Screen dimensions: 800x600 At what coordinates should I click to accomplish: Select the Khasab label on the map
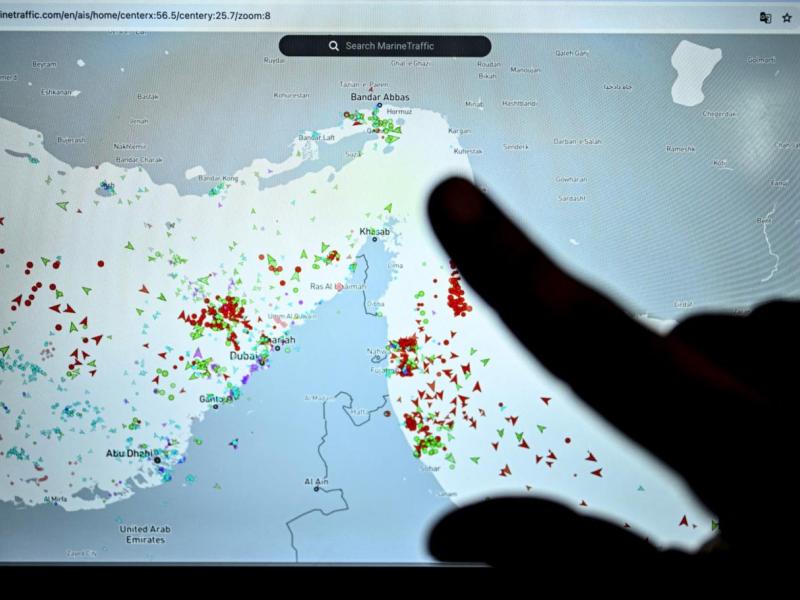[374, 232]
